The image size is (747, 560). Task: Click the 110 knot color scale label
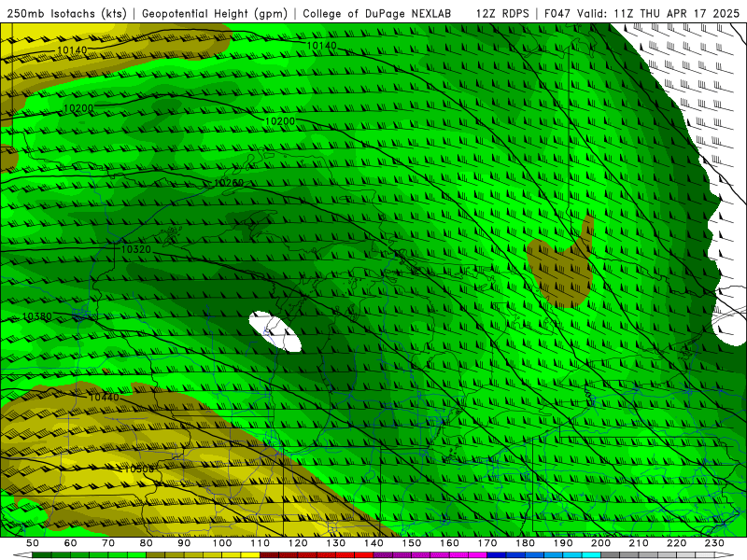click(261, 543)
